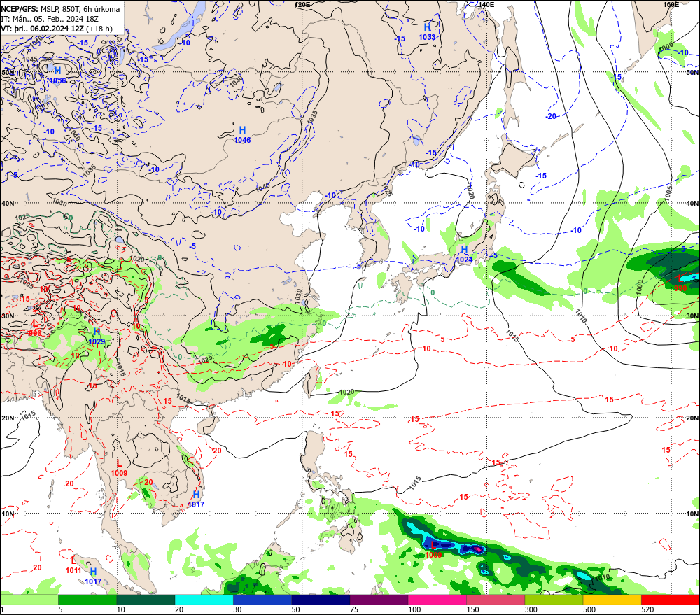Viewport: 700px width, 615px height.
Task: Click the L 1009 low over Thailand
Action: (119, 467)
